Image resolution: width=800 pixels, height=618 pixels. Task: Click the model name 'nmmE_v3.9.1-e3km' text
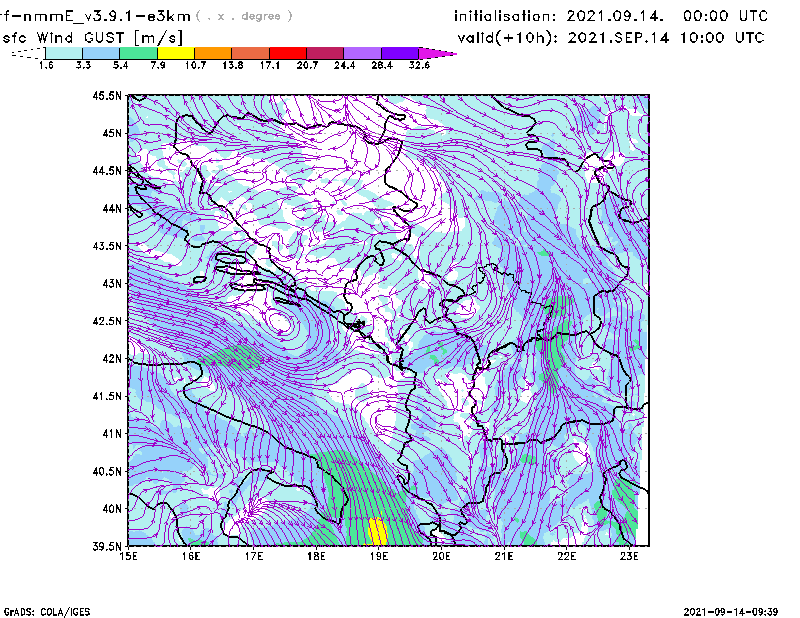[107, 16]
